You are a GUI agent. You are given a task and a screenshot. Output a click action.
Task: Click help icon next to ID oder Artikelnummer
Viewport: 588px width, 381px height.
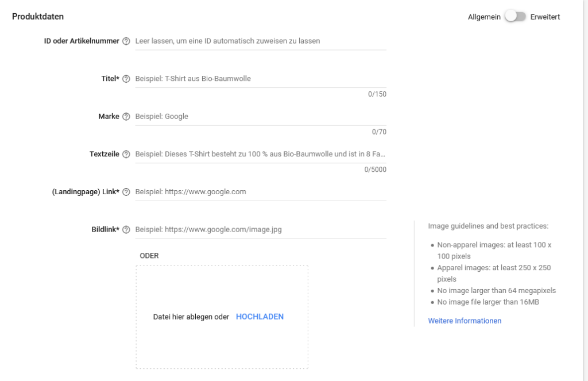coord(126,41)
